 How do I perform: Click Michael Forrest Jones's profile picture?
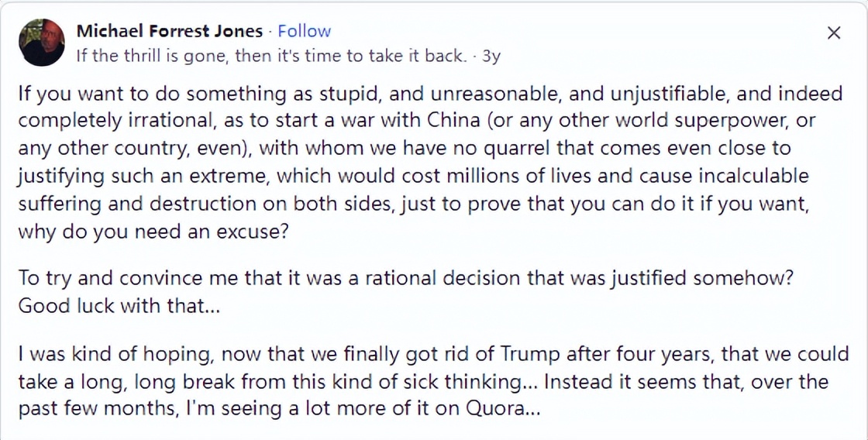pos(42,42)
